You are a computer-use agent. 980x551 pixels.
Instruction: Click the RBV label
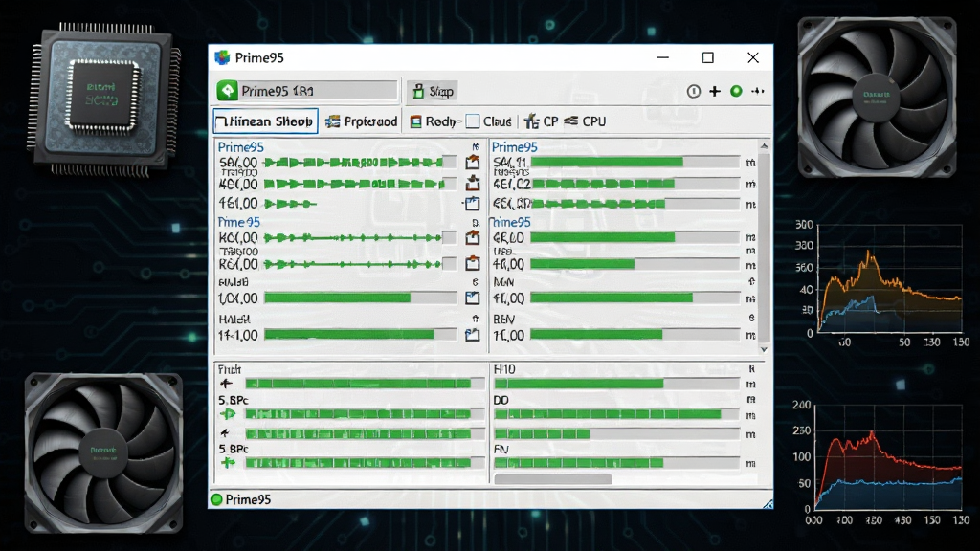pos(503,320)
